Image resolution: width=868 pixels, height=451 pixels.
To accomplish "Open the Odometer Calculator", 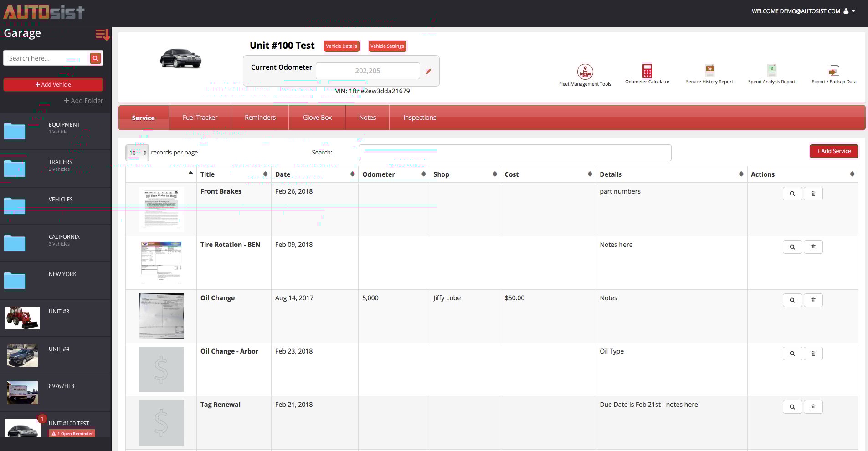I will click(x=647, y=71).
